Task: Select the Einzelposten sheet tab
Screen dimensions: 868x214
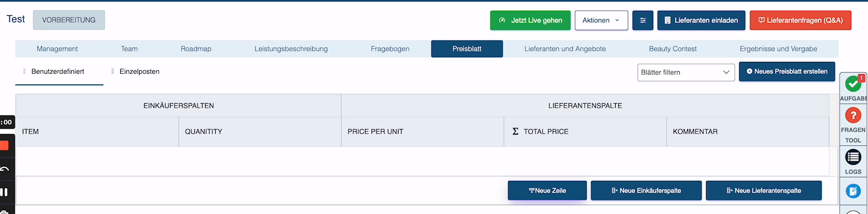Action: pos(139,72)
